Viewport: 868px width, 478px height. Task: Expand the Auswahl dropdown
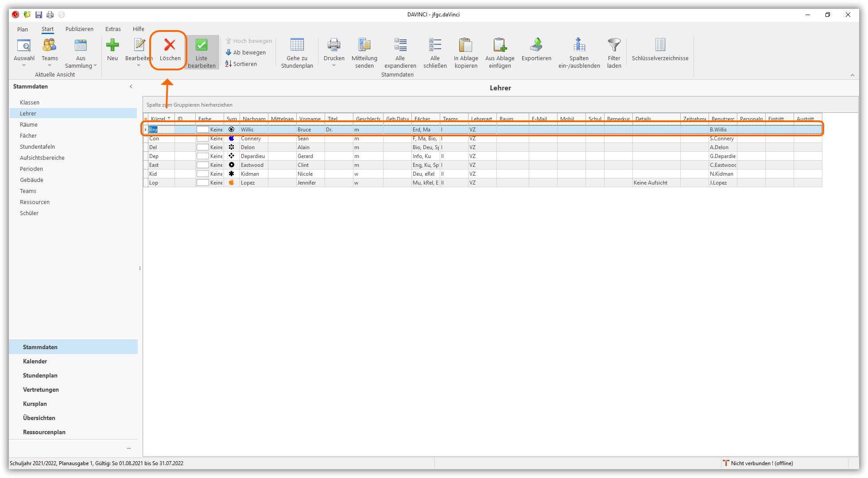click(x=24, y=65)
